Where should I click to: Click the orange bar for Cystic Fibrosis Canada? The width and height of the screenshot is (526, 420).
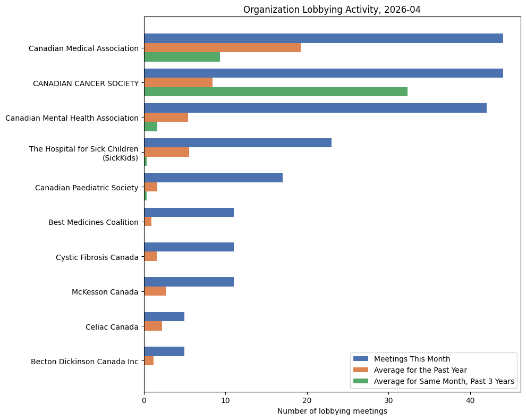pyautogui.click(x=150, y=256)
